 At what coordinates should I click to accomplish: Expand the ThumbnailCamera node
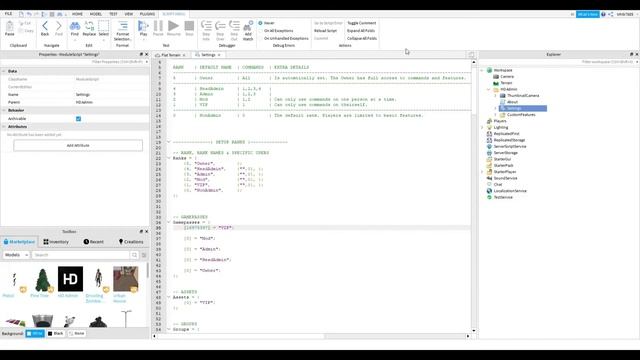[495, 96]
